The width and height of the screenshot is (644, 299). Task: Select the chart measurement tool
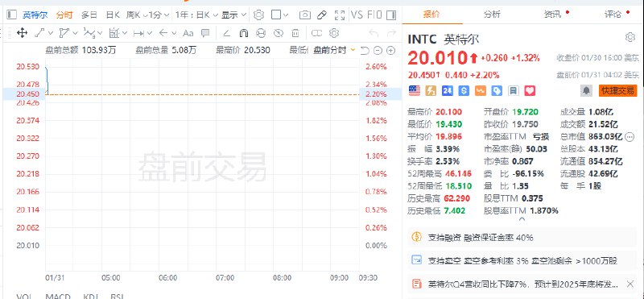pyautogui.click(x=114, y=33)
